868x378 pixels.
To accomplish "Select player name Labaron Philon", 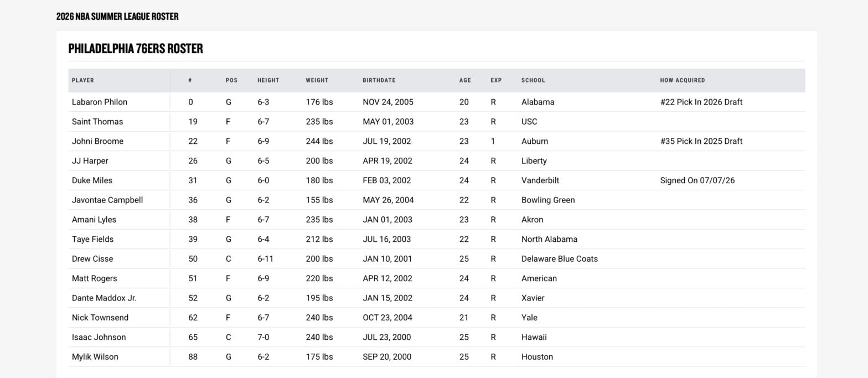I will point(100,102).
